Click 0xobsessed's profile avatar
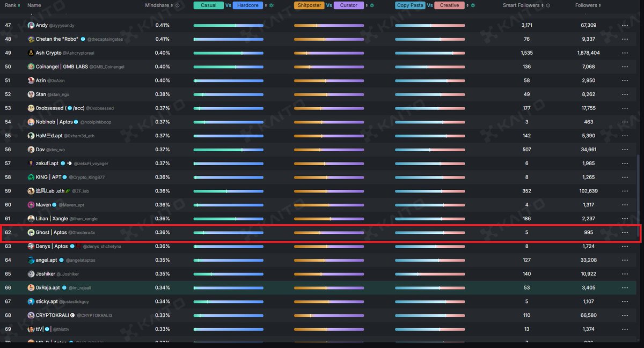 click(x=31, y=108)
